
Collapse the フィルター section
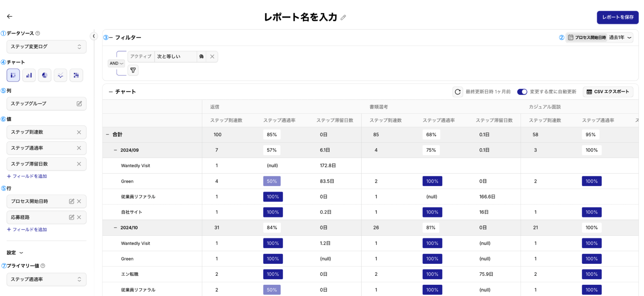coord(111,38)
